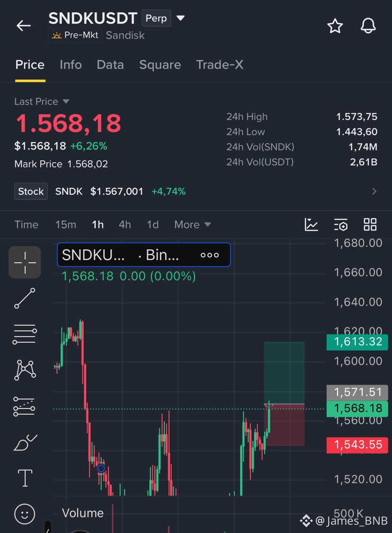Click the +4,74% stock change

[168, 191]
